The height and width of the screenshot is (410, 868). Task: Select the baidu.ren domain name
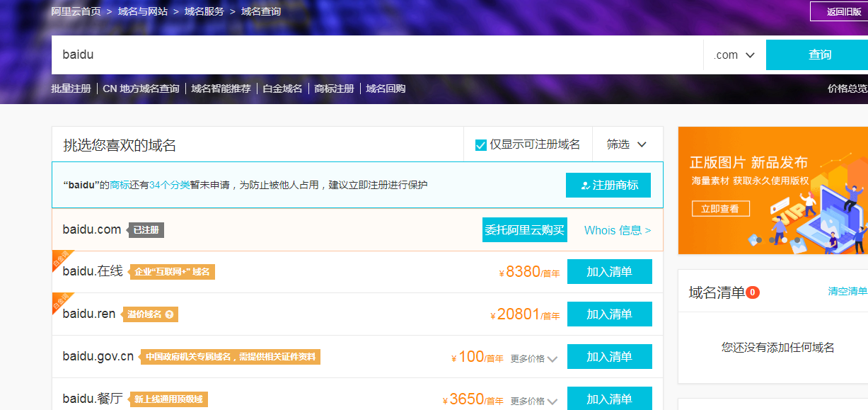[89, 314]
